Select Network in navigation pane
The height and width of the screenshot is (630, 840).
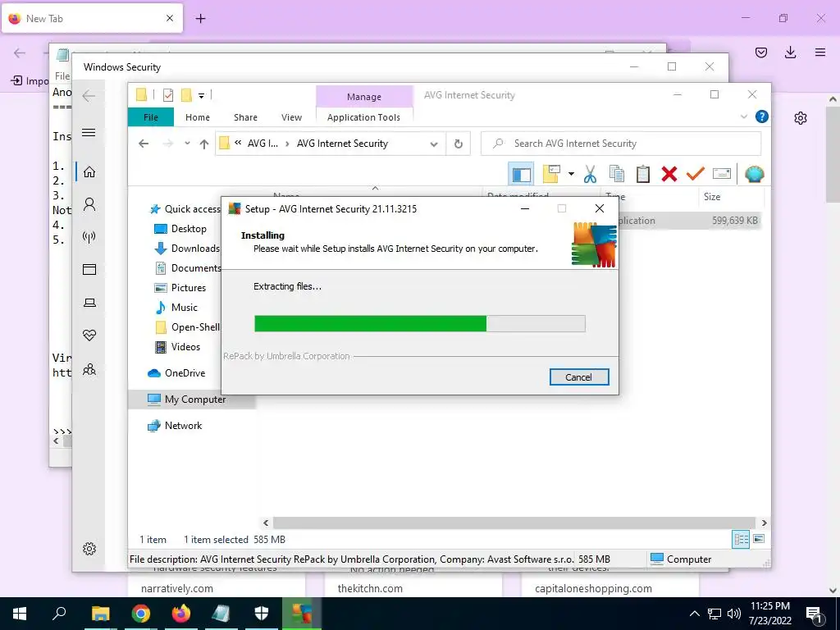point(183,426)
